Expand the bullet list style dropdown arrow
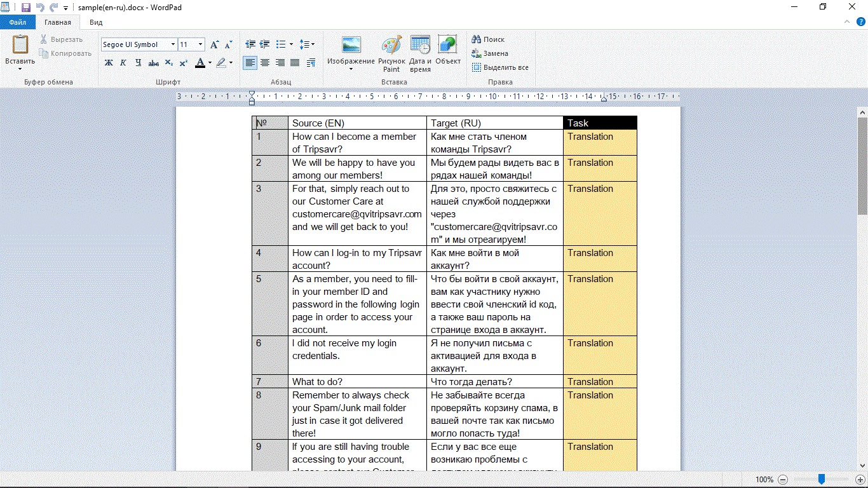Viewport: 868px width, 488px height. point(291,44)
